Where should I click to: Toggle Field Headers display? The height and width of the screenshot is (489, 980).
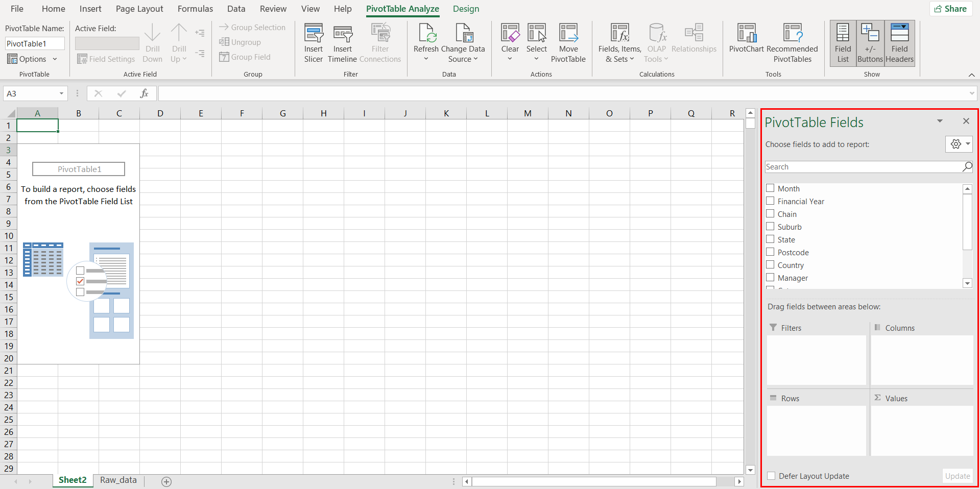click(x=900, y=43)
